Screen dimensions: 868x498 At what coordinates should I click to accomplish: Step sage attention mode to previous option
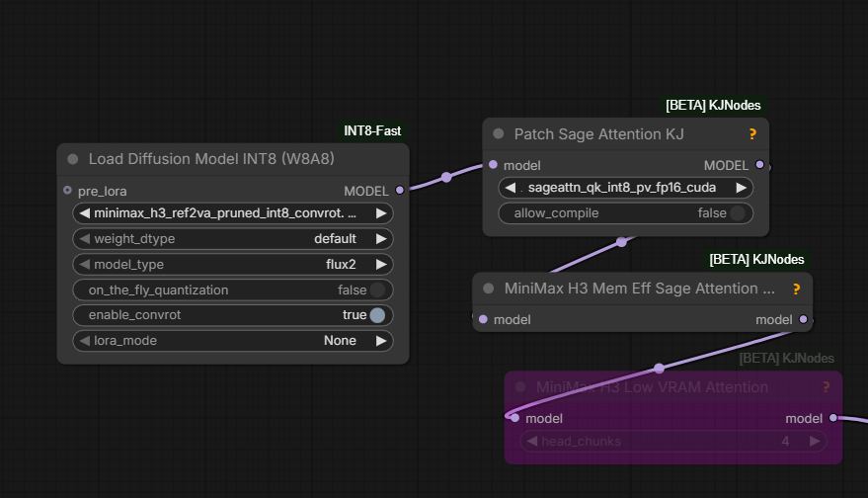click(510, 188)
